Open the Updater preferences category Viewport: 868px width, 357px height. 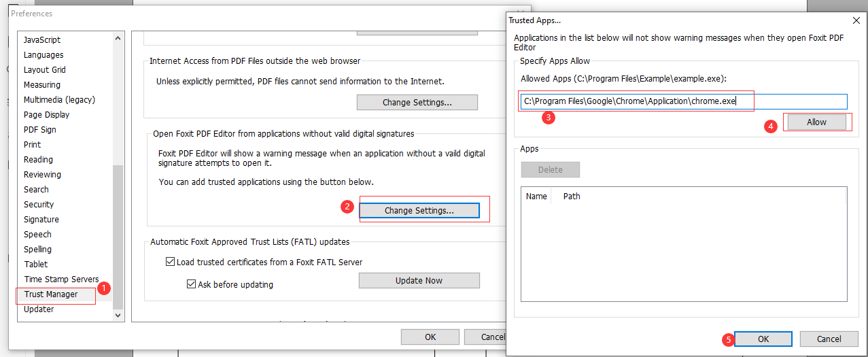[39, 309]
